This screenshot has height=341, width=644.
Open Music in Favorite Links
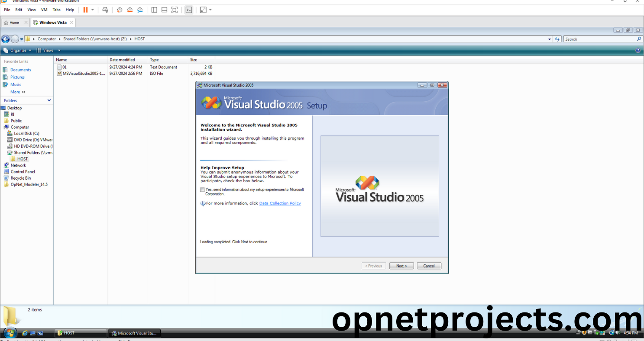tap(16, 84)
